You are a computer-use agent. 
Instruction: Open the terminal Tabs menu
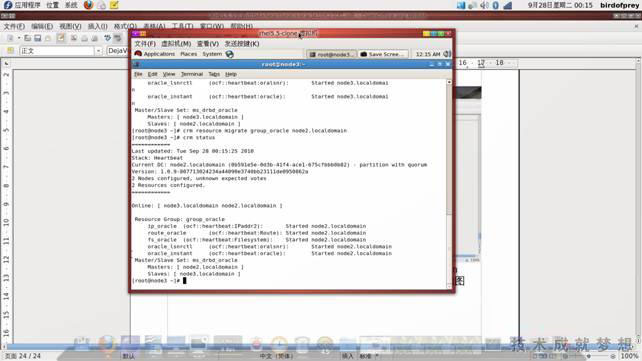[214, 74]
